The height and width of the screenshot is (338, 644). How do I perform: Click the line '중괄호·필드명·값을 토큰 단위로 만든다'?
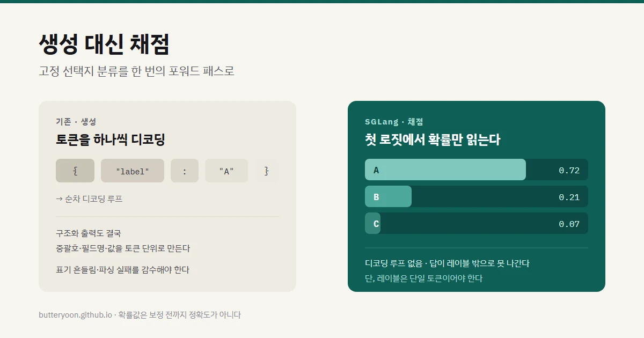123,248
